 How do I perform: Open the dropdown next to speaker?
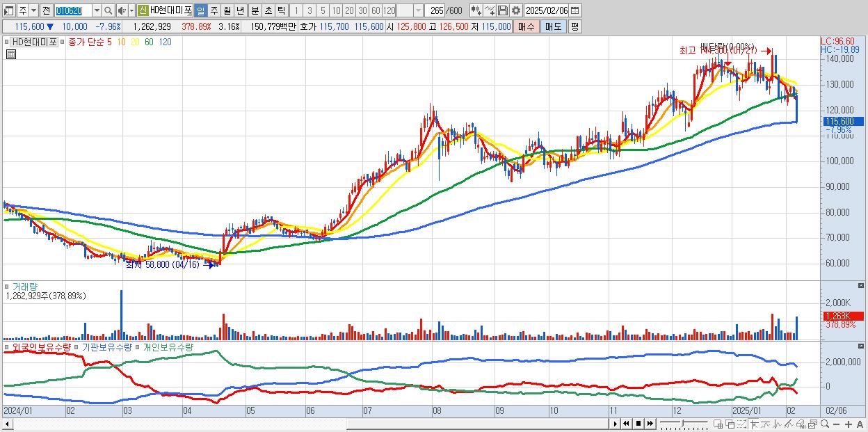coord(131,10)
